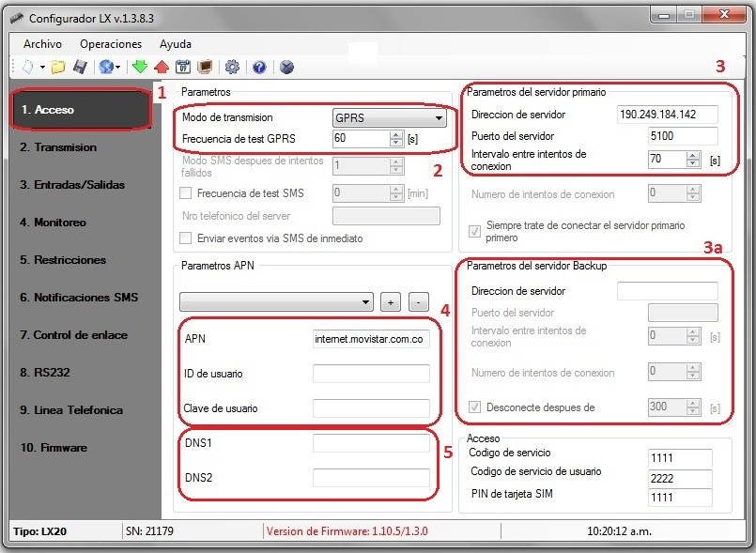Click the open folder icon

pyautogui.click(x=58, y=67)
